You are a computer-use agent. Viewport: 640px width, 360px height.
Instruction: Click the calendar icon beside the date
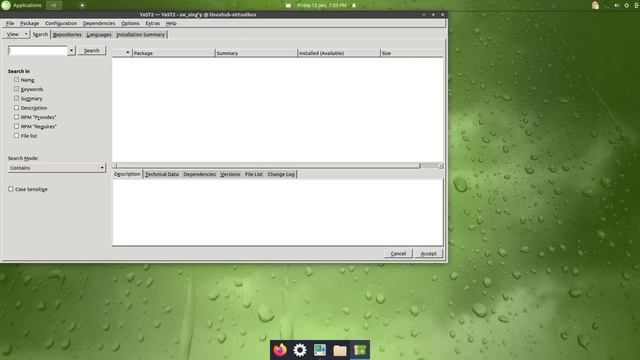288,5
